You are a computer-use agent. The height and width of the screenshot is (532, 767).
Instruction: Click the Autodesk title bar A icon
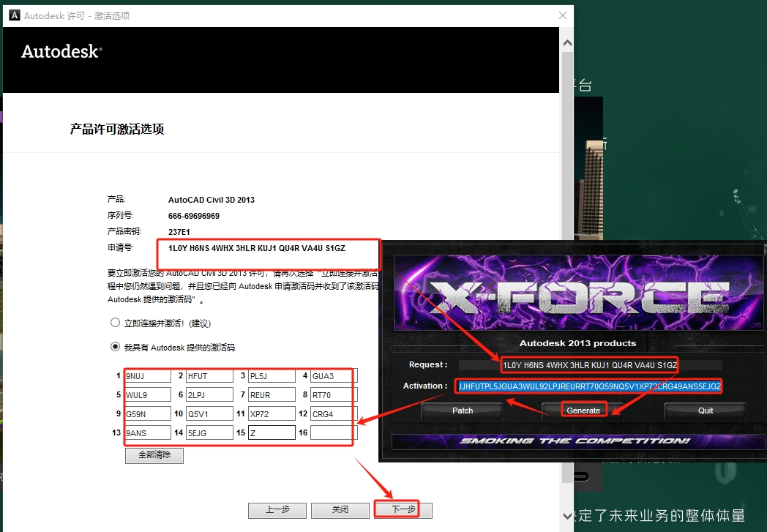coord(15,15)
